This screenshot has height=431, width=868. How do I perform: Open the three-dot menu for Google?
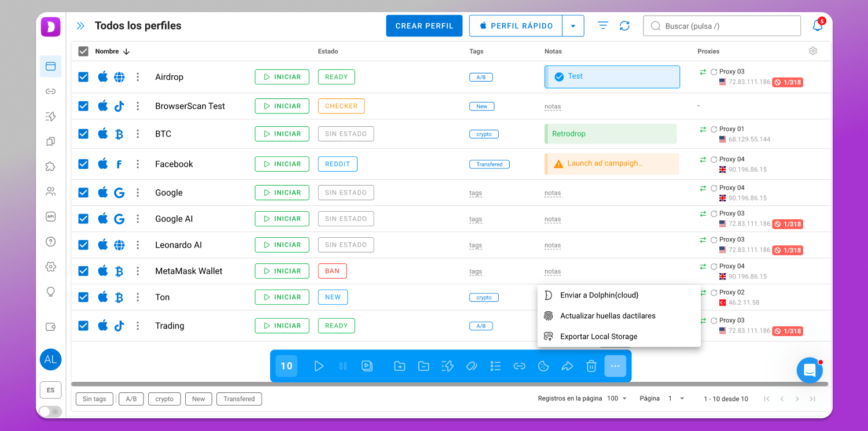(138, 193)
